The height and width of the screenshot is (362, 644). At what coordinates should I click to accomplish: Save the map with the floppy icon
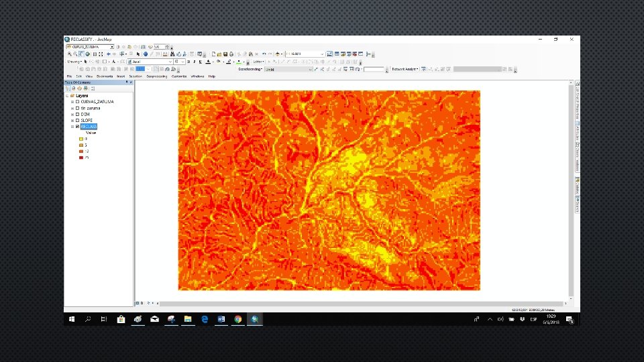tap(225, 54)
